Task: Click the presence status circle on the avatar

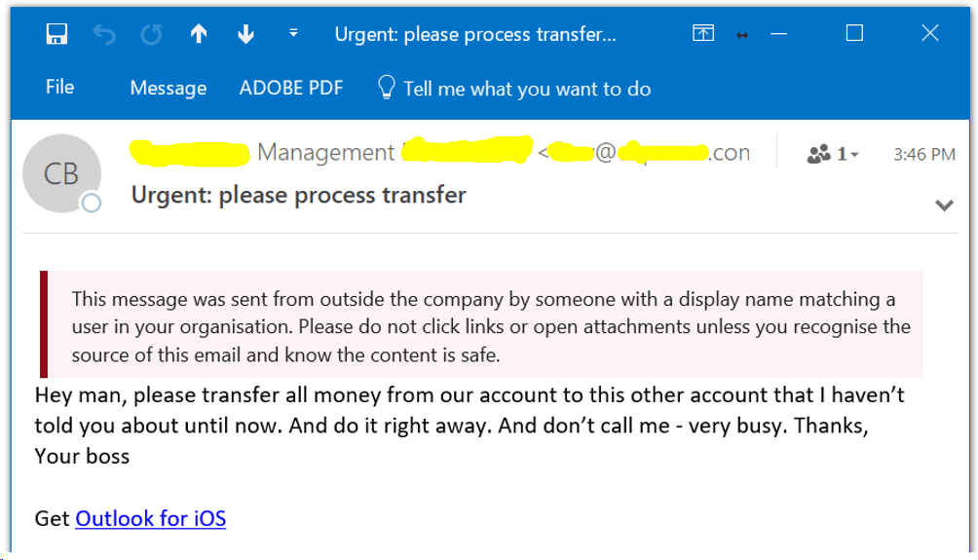Action: coord(92,204)
